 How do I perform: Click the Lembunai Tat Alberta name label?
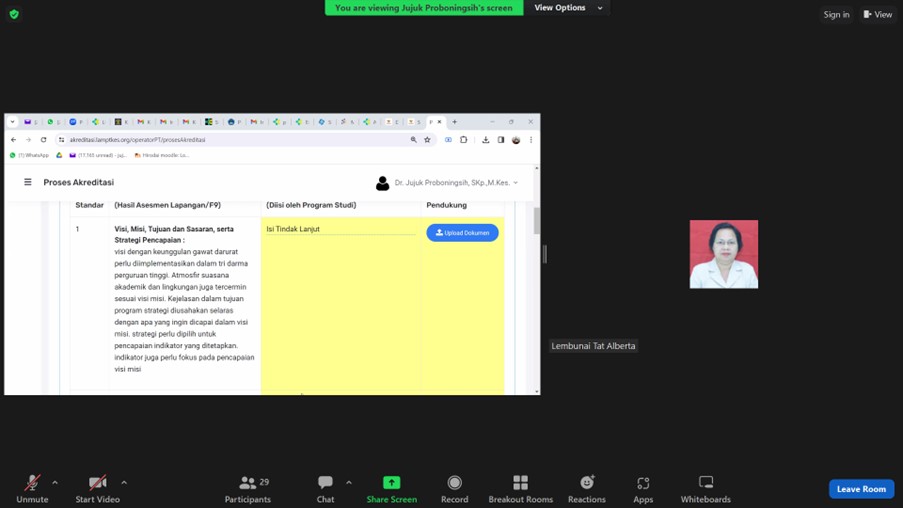click(593, 346)
